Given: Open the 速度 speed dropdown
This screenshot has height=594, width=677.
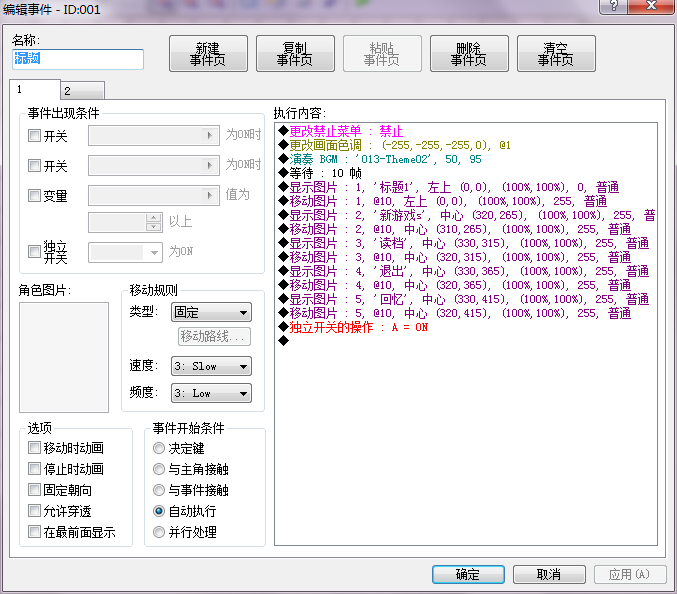Looking at the screenshot, I should coord(211,366).
